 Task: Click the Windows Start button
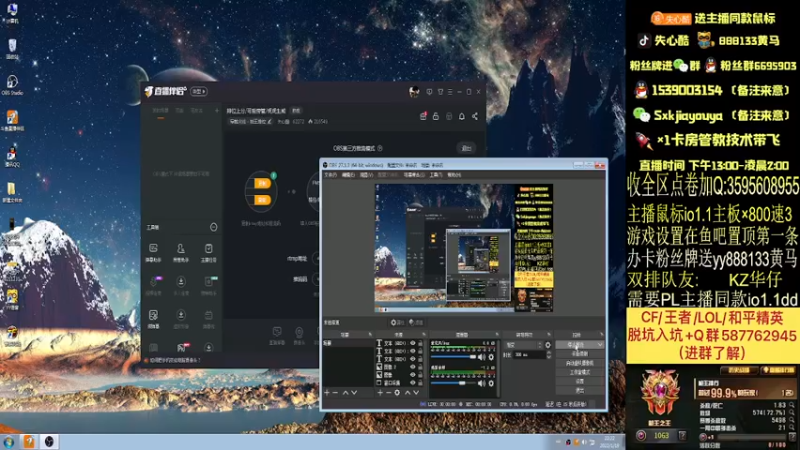point(9,441)
